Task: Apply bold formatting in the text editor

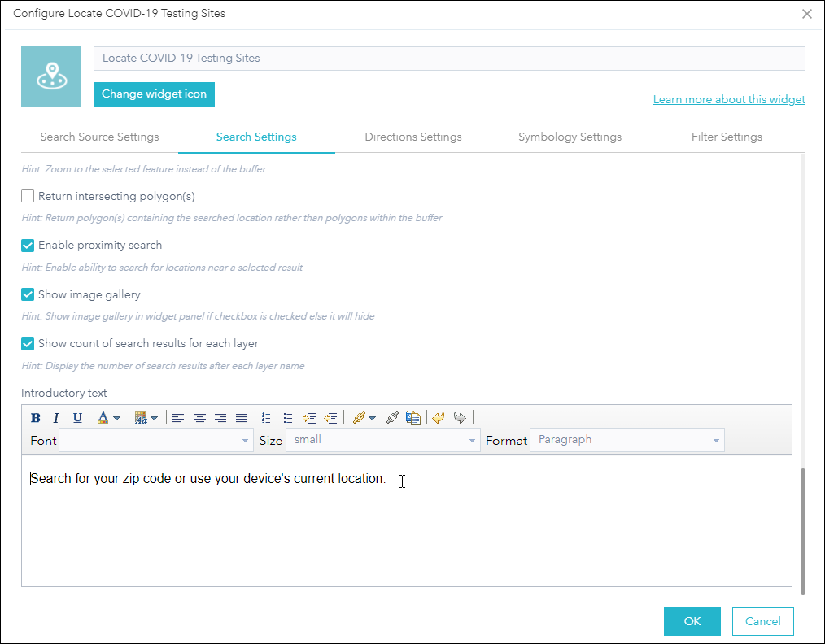Action: click(35, 417)
